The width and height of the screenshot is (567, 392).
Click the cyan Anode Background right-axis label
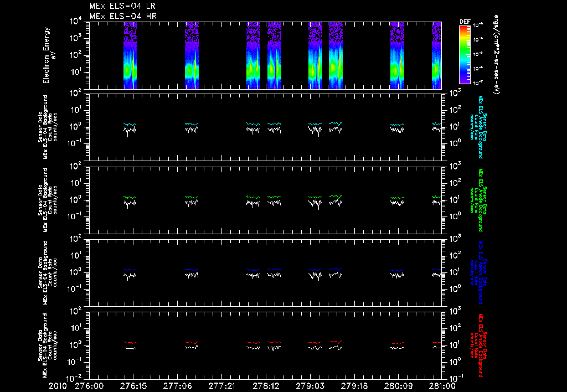(478, 127)
